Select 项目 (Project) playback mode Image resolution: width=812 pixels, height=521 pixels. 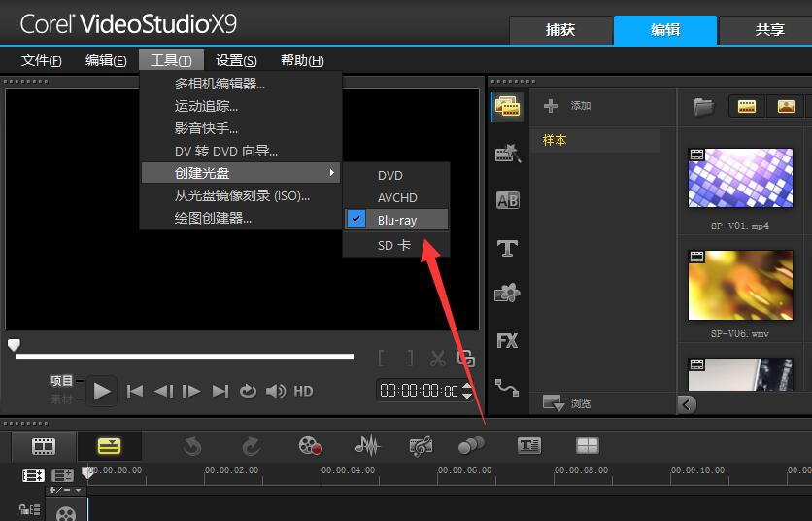tap(61, 380)
